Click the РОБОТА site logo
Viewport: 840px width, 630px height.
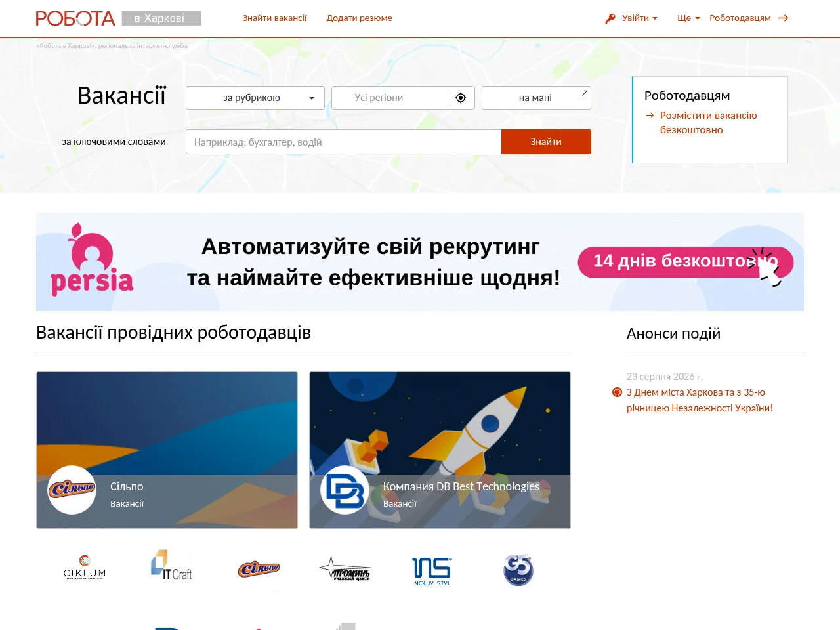coord(75,18)
